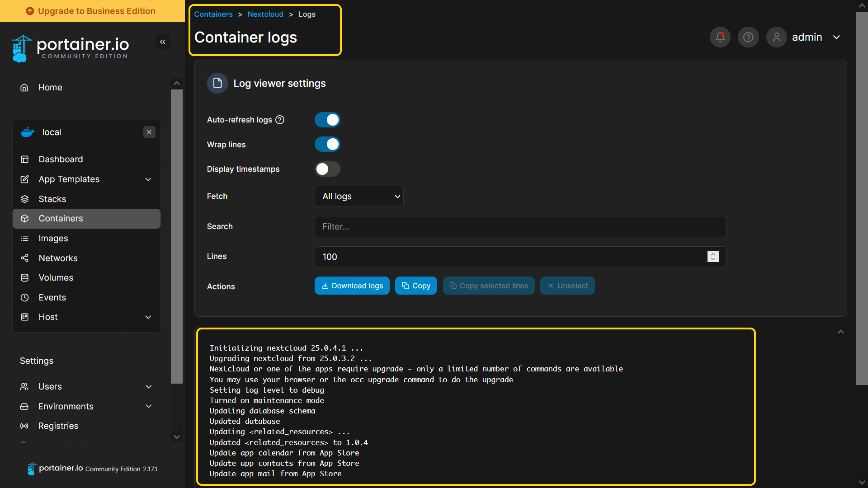
Task: Open notifications bell icon
Action: coord(720,37)
